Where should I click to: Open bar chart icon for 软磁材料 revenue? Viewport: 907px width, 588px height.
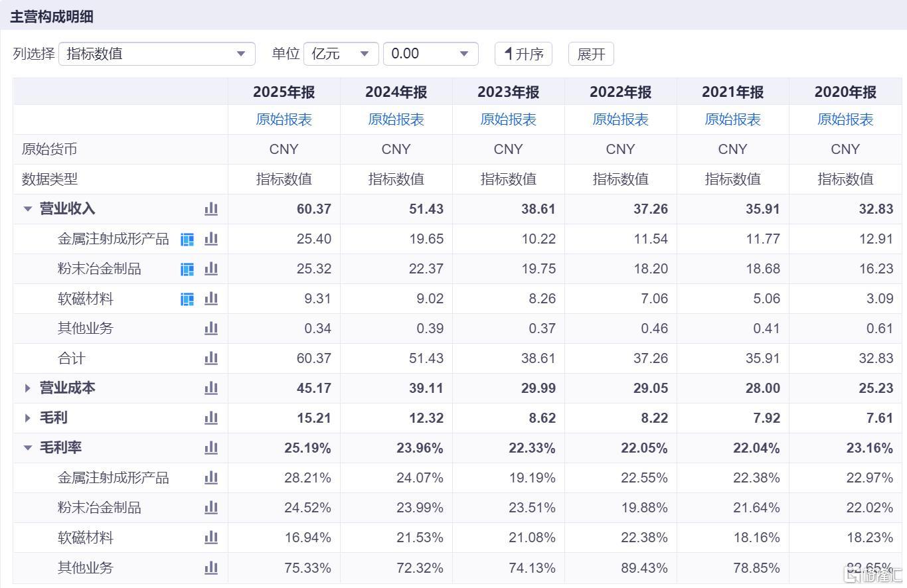(211, 299)
